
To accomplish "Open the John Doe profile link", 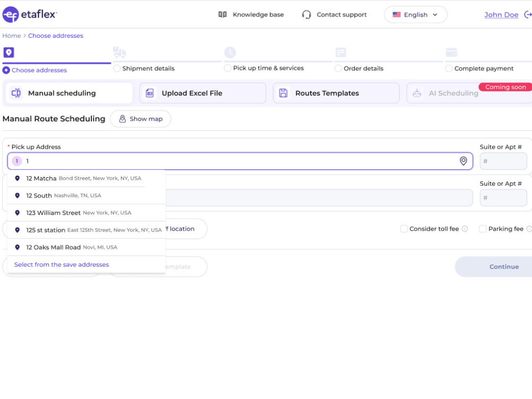I will [501, 14].
